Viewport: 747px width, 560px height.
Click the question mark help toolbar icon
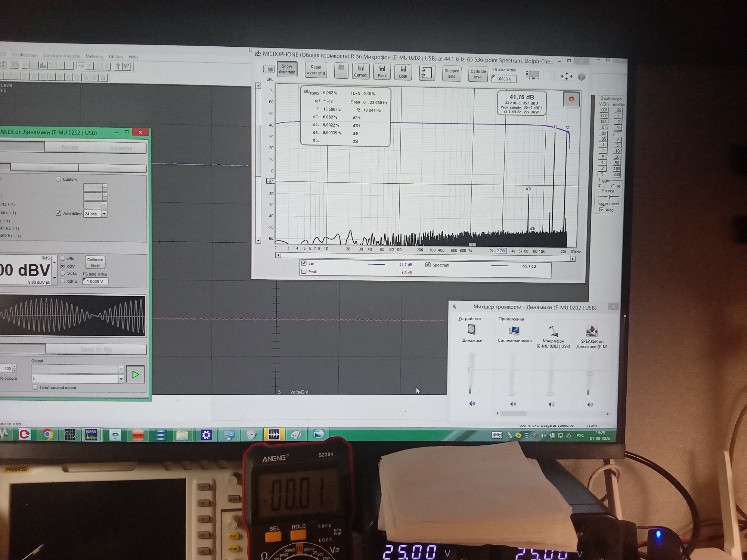pos(118,66)
